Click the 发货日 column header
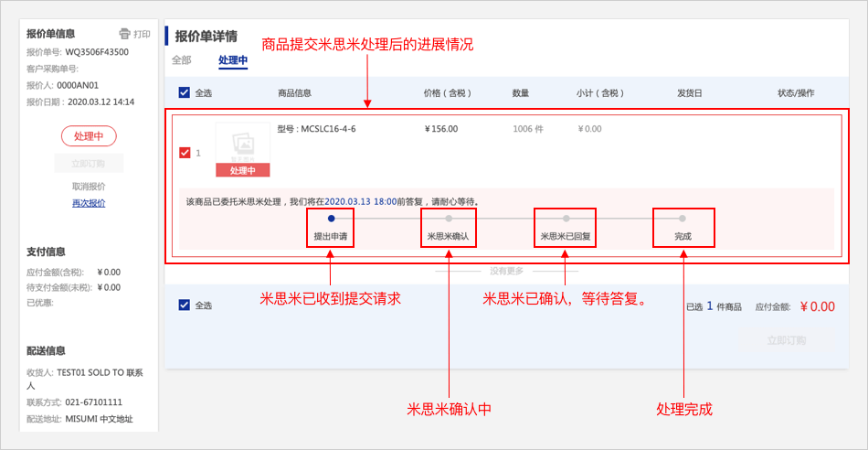Screen dimensions: 868x450 click(689, 92)
